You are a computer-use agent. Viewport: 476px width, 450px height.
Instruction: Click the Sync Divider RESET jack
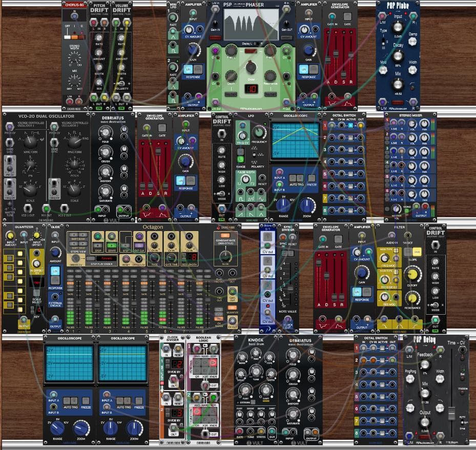293,237
